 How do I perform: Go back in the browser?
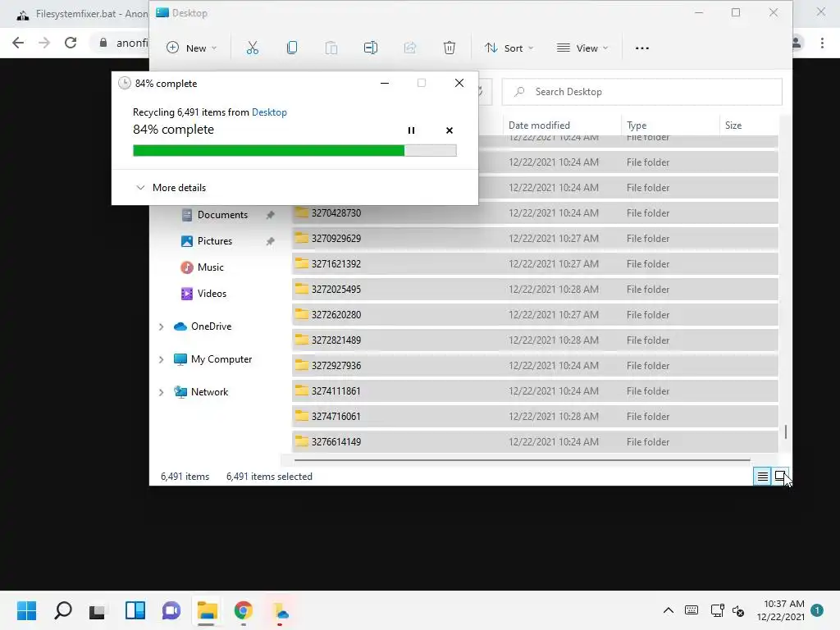(x=18, y=43)
